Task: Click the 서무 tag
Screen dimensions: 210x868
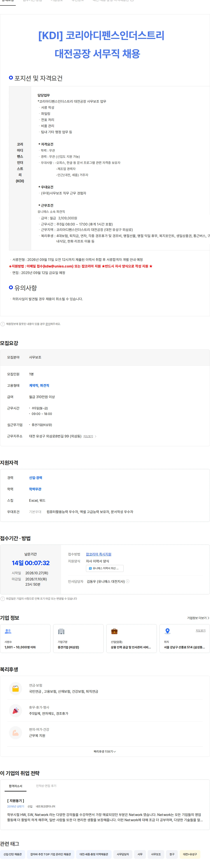Action: [140, 854]
